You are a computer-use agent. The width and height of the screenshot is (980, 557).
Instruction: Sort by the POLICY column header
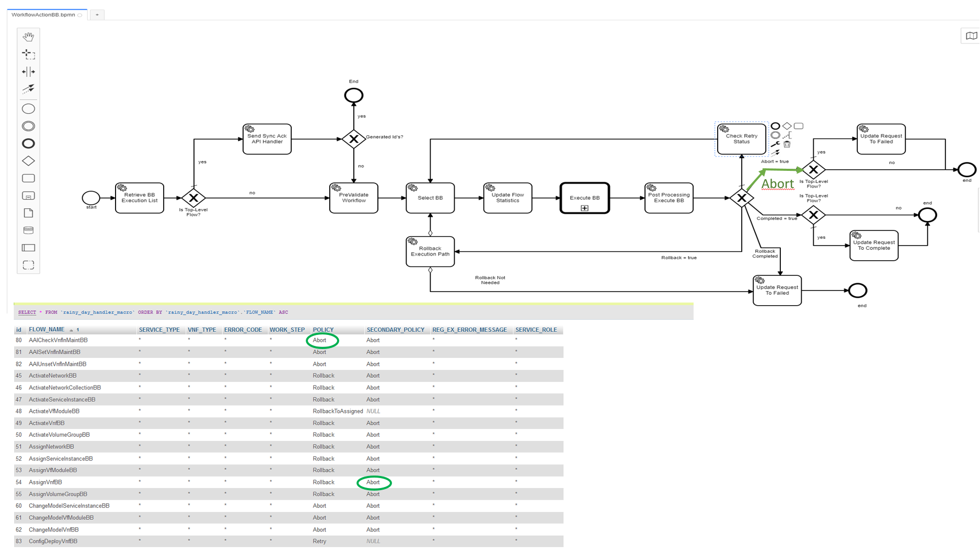pyautogui.click(x=323, y=330)
